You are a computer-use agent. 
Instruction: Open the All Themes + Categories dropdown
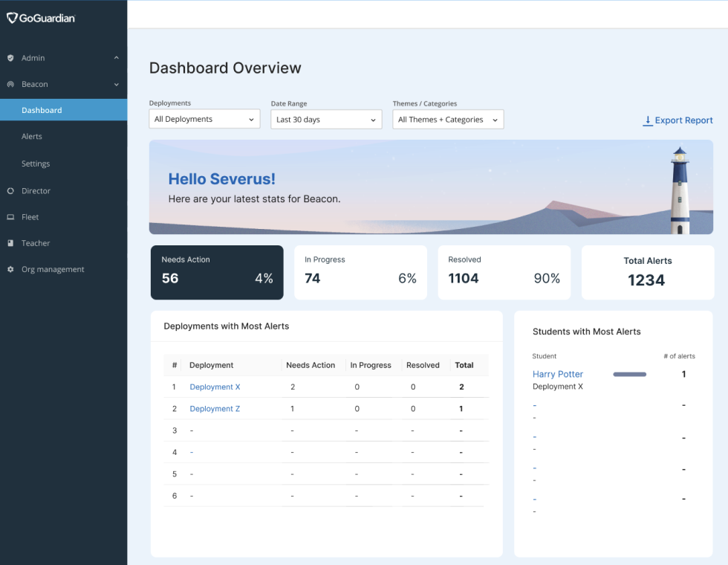click(x=448, y=120)
